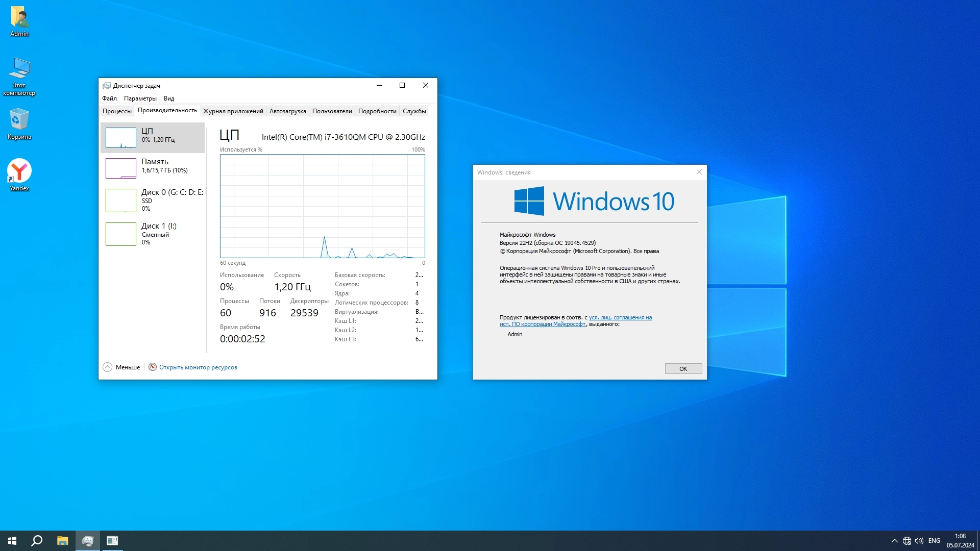Image resolution: width=980 pixels, height=551 pixels.
Task: Click the volume speaker tray icon
Action: (x=919, y=541)
